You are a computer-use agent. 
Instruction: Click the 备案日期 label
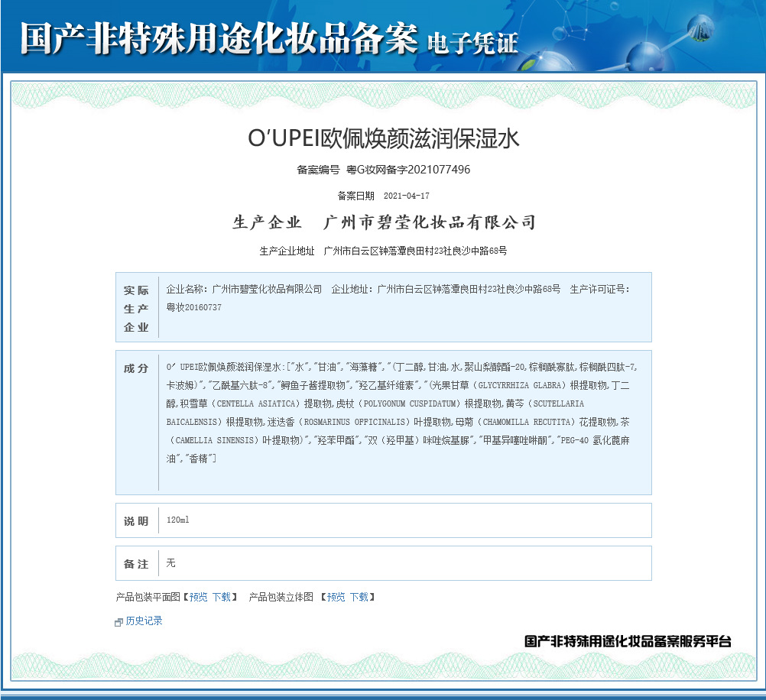(x=355, y=196)
